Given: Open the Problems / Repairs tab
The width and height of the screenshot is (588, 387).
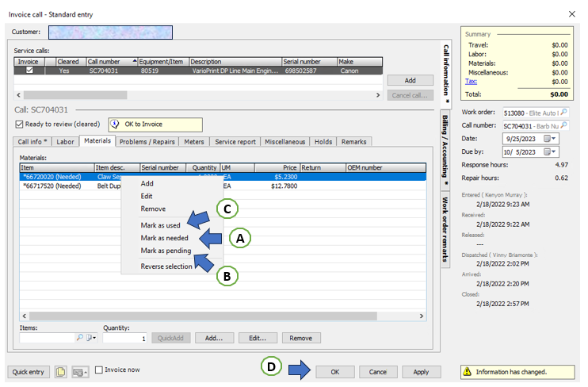Looking at the screenshot, I should [x=147, y=142].
